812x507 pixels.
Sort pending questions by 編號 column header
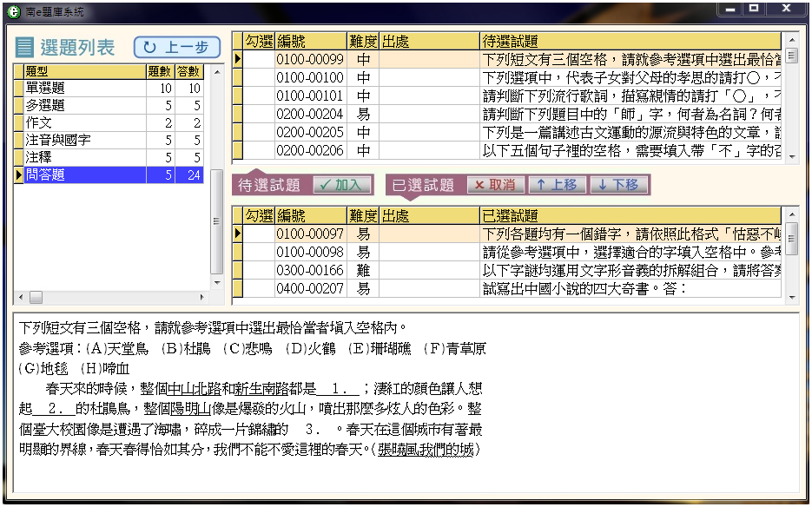click(x=310, y=42)
